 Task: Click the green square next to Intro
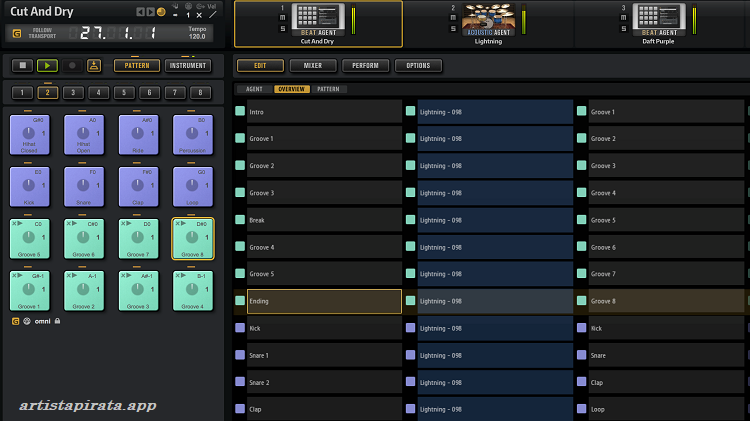[x=240, y=111]
